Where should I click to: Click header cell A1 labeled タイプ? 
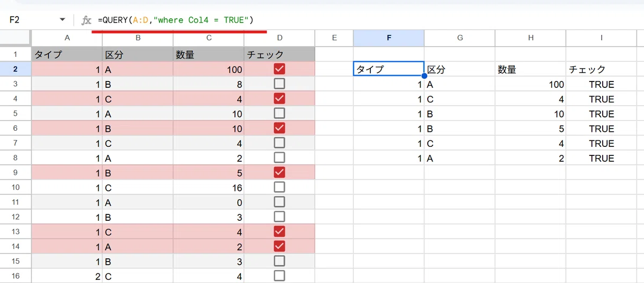pos(67,54)
